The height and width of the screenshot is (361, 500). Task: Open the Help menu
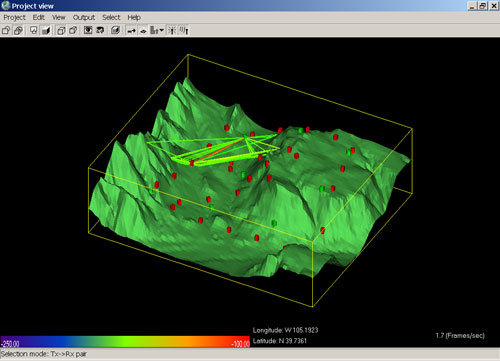[134, 17]
